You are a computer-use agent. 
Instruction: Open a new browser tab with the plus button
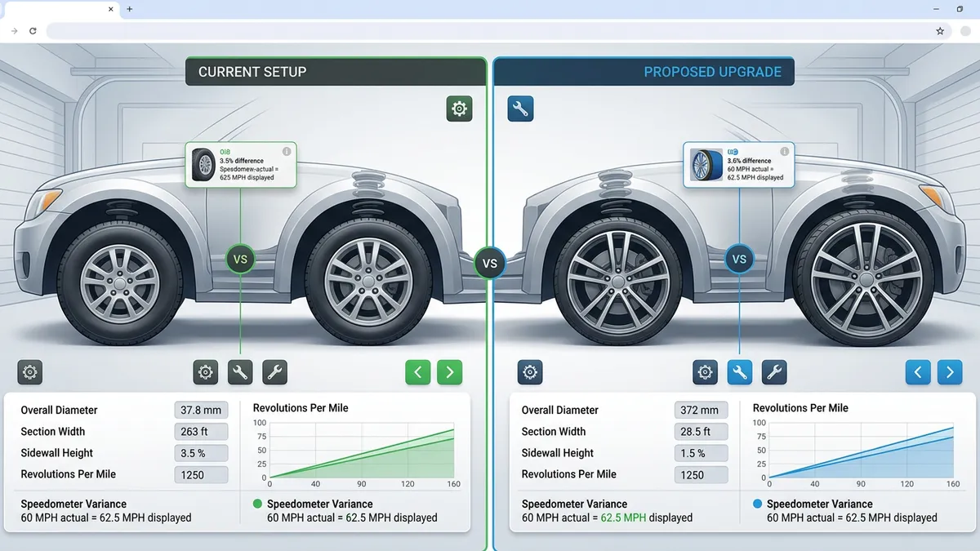tap(129, 11)
